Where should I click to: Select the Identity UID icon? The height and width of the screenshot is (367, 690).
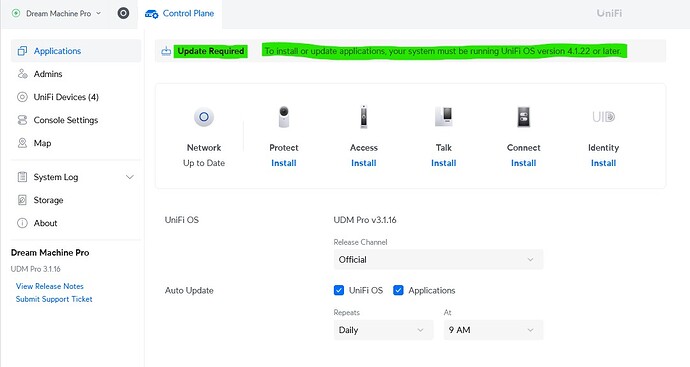click(603, 117)
